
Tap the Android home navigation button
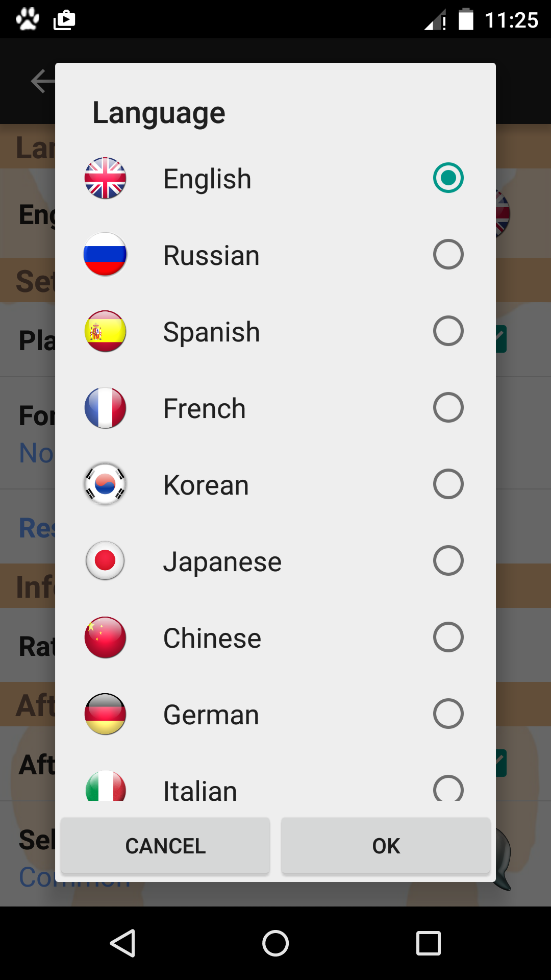tap(275, 943)
